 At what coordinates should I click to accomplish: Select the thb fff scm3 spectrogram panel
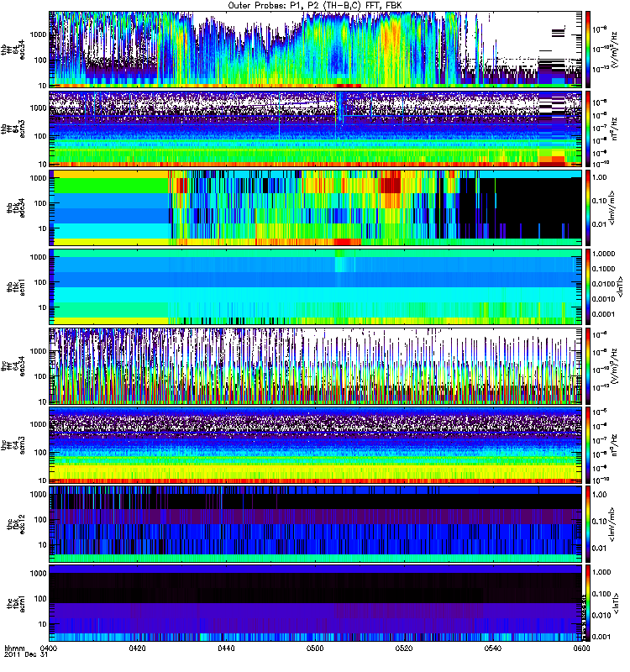[315, 129]
